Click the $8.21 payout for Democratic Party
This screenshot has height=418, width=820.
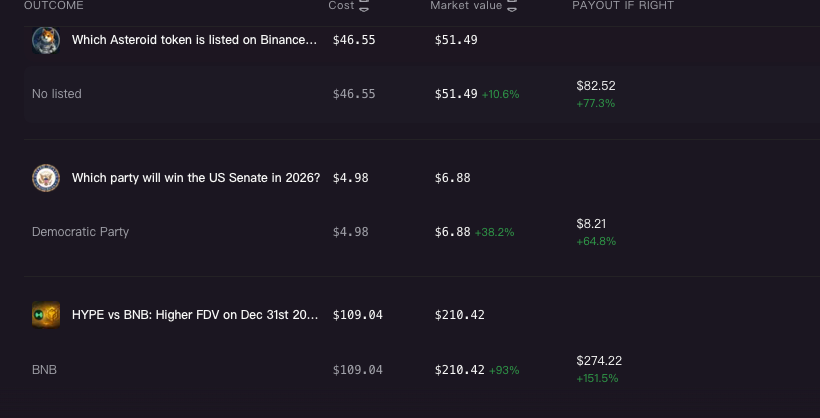(591, 224)
